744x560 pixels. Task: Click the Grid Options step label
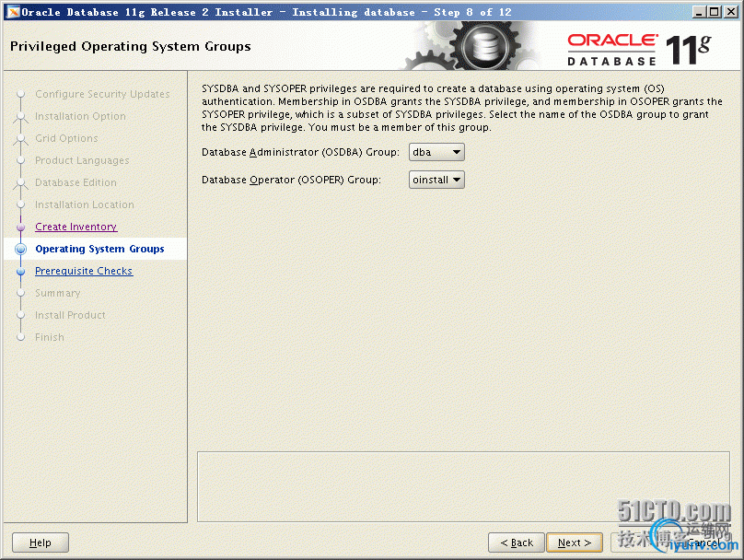66,138
